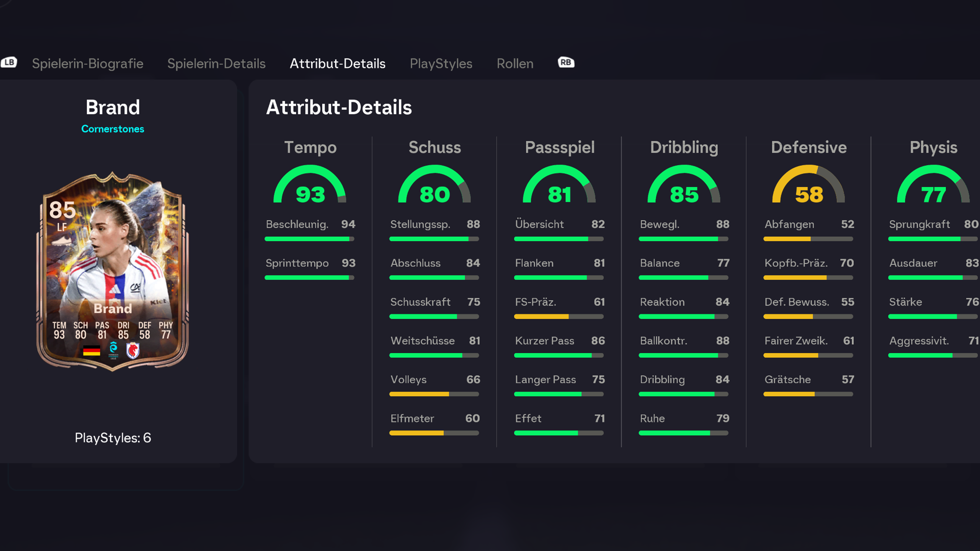Click the Brand player card

point(113,272)
